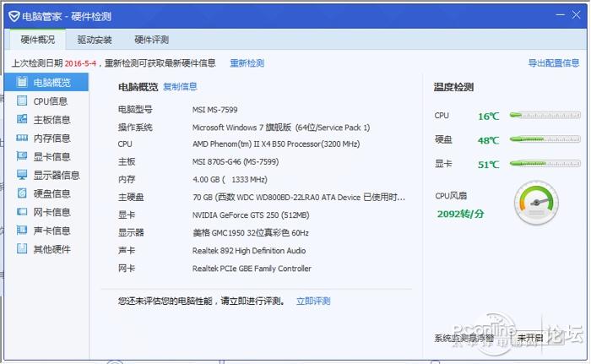Image resolution: width=591 pixels, height=364 pixels.
Task: Click the 立即评测 link
Action: 313,301
